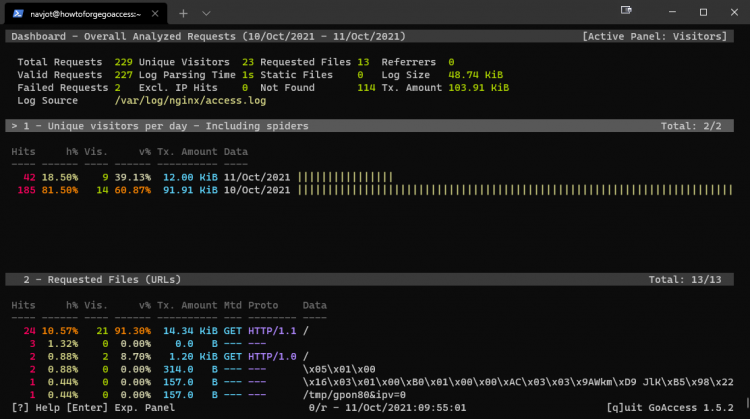
Task: Close the navjot@howtoforgegoaccess terminal tab
Action: [x=155, y=13]
